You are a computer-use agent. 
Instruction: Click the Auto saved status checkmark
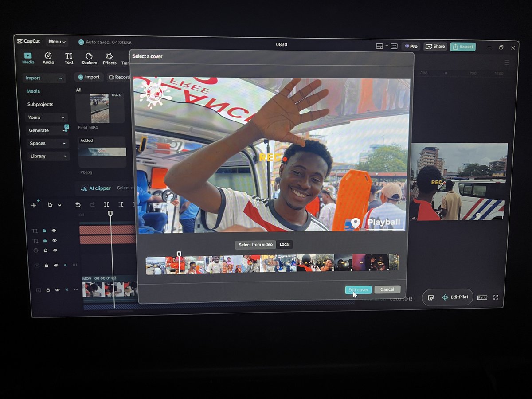click(x=81, y=42)
